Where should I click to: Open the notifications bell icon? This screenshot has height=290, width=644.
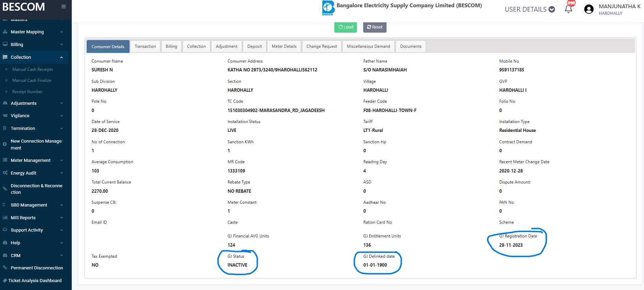pos(568,9)
